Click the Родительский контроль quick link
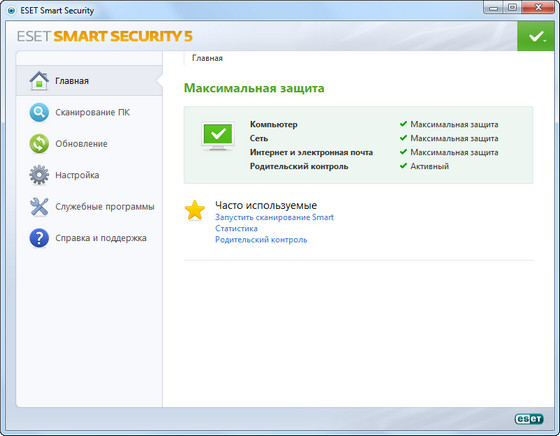 tap(261, 240)
